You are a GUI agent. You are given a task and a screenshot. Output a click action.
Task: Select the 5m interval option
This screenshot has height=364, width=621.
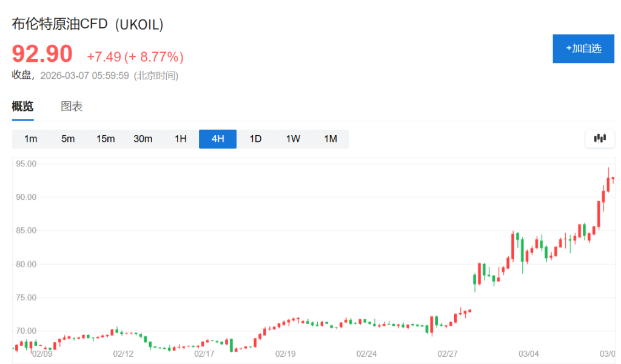point(68,139)
